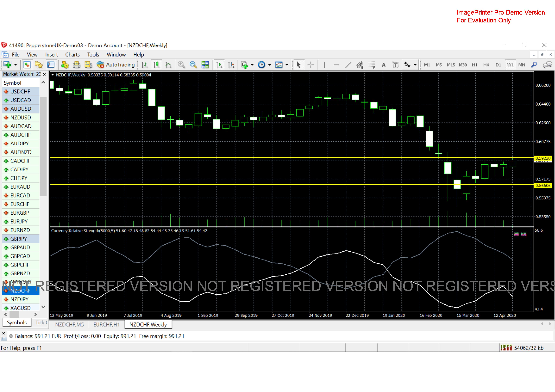This screenshot has height=392, width=555.
Task: Click the Print icon
Action: pyautogui.click(x=77, y=65)
